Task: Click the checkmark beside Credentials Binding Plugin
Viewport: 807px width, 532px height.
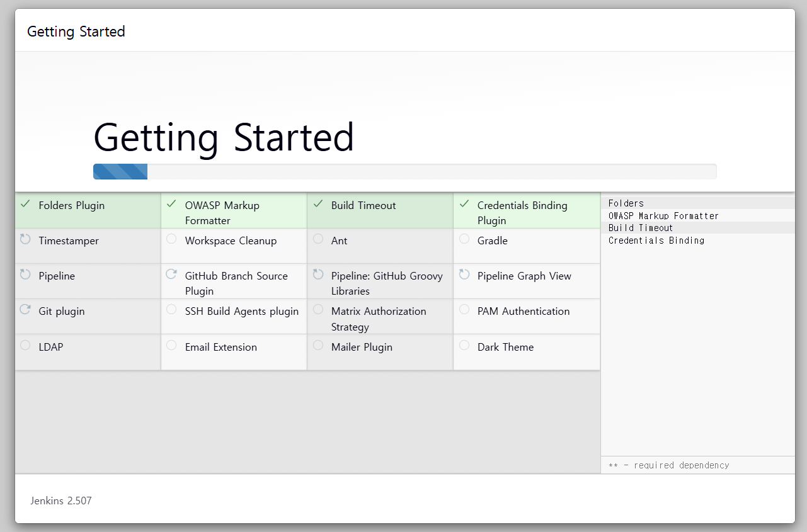Action: point(464,204)
